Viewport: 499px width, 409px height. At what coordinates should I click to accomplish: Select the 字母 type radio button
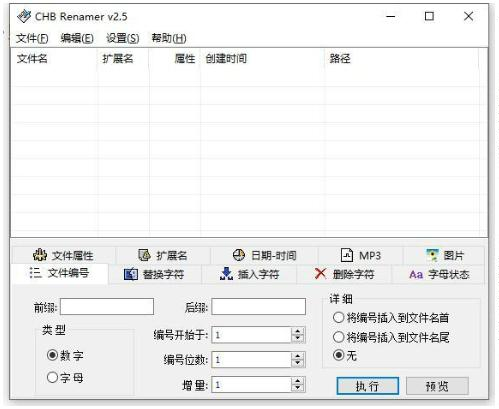pos(52,377)
